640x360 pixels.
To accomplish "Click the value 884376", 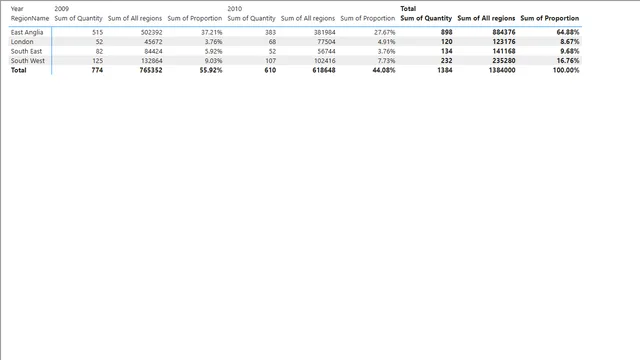I will 504,32.
